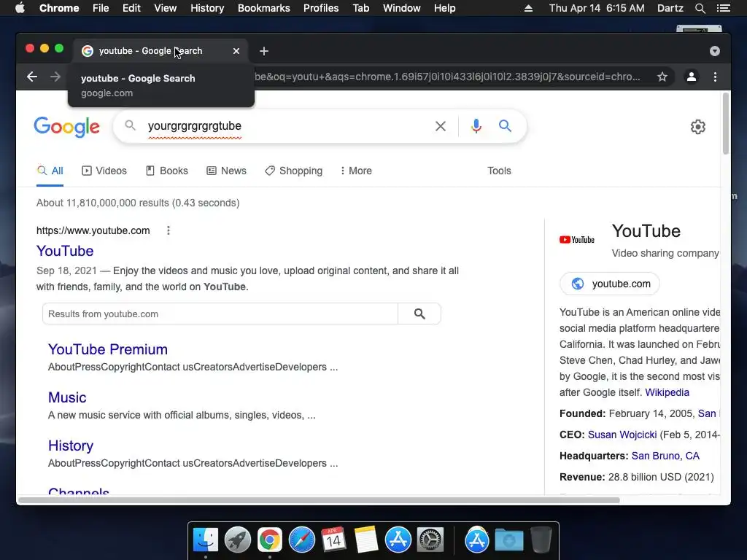Open the Music sitelink
747x560 pixels.
click(x=67, y=397)
